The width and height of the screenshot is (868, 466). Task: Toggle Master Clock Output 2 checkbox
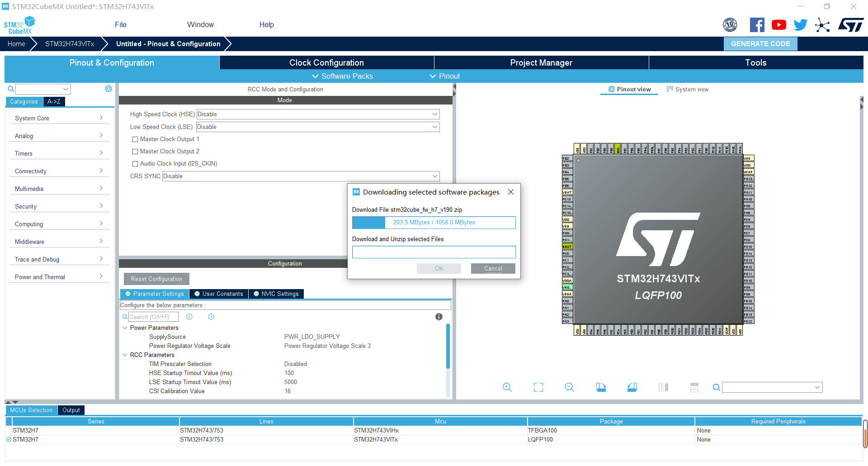coord(135,152)
